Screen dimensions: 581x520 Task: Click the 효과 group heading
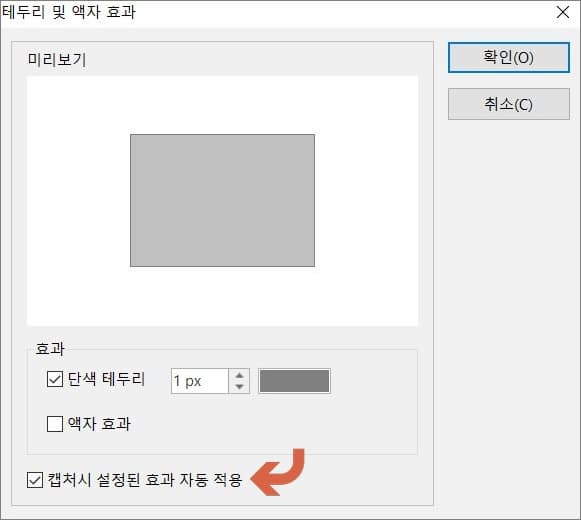tap(50, 348)
